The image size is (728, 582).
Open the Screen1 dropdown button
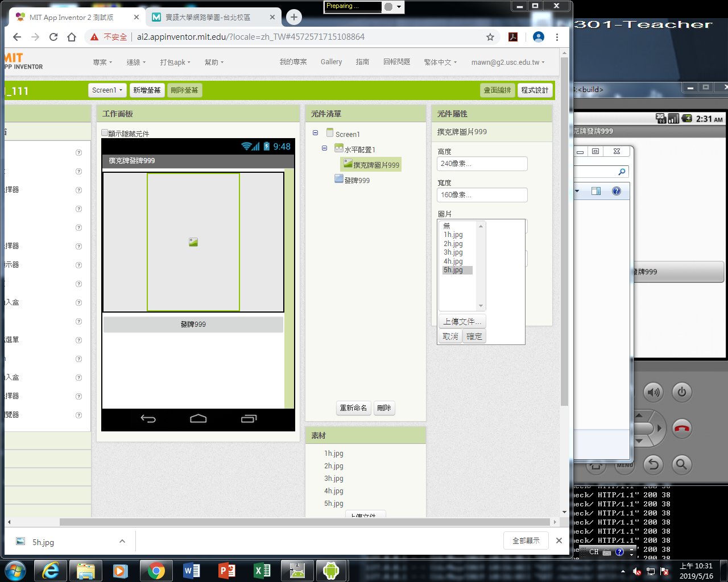click(x=107, y=90)
